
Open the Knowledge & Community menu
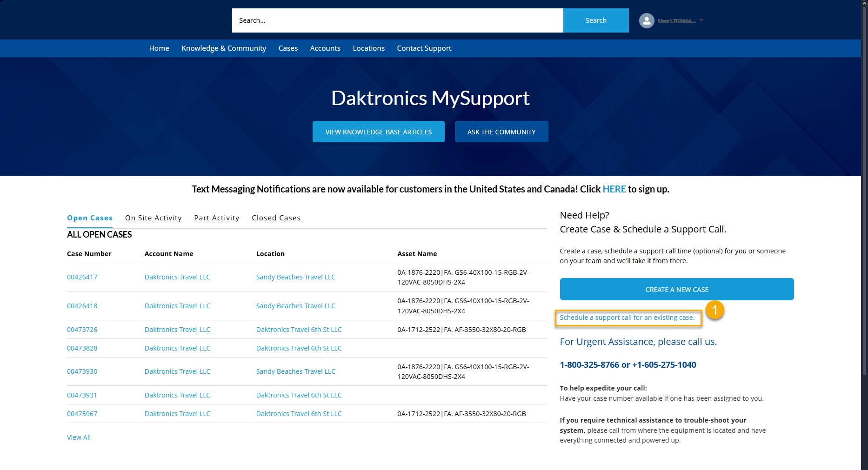224,48
